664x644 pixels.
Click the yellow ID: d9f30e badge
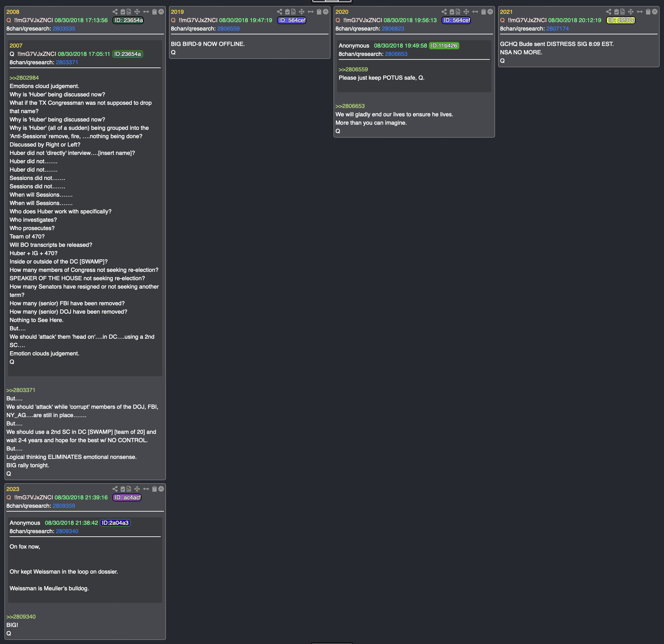(x=621, y=20)
